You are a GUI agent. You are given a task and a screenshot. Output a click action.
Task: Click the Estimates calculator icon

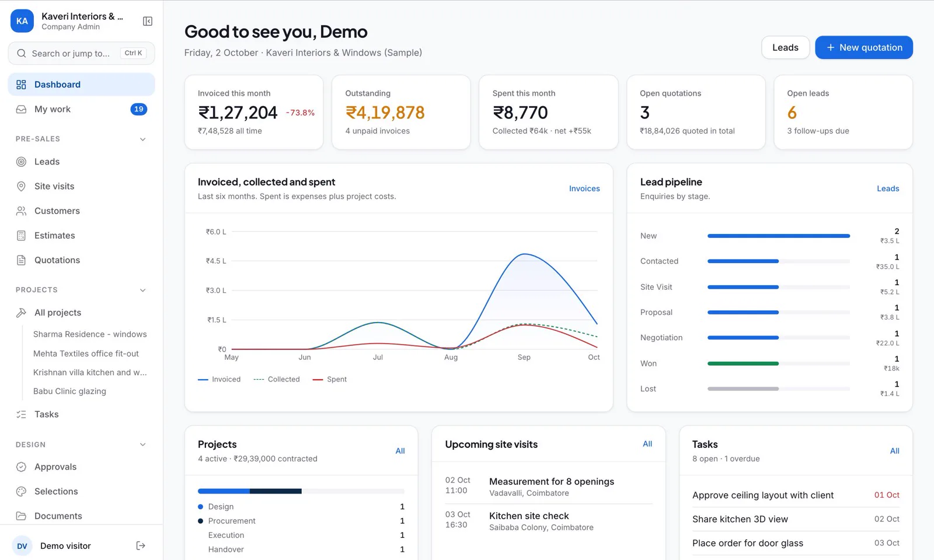tap(22, 236)
